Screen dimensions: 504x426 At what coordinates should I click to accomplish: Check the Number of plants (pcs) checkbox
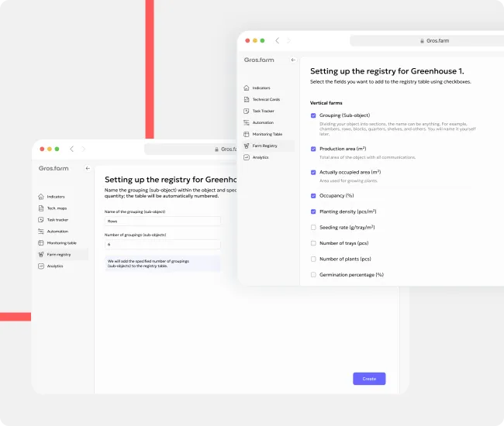[x=313, y=259]
